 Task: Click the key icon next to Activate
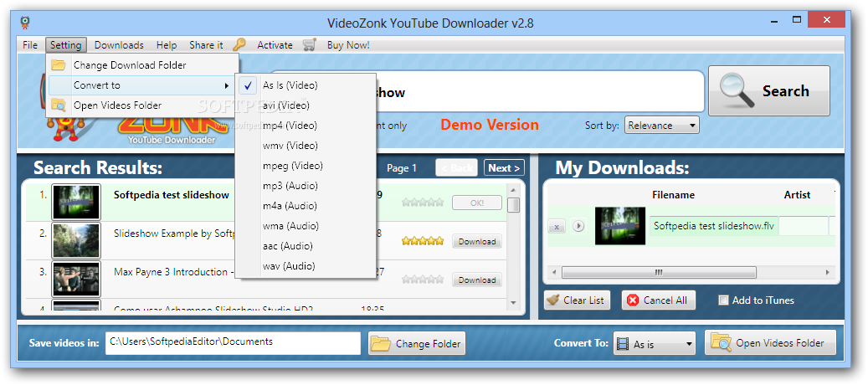[x=239, y=45]
